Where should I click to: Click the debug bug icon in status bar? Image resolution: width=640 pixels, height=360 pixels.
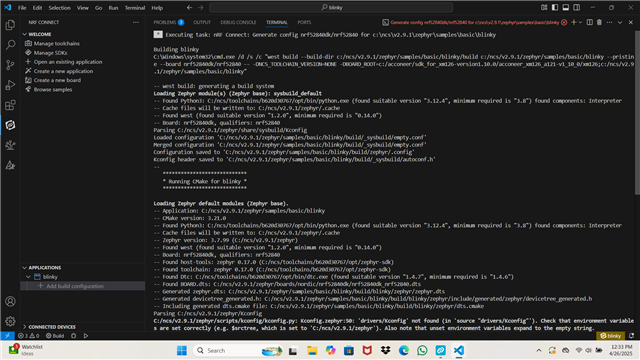pos(73,336)
